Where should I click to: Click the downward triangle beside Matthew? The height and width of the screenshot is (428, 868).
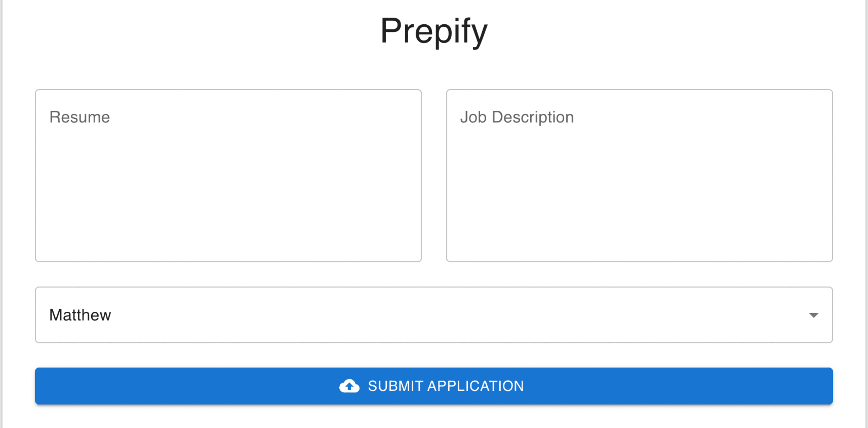tap(813, 315)
